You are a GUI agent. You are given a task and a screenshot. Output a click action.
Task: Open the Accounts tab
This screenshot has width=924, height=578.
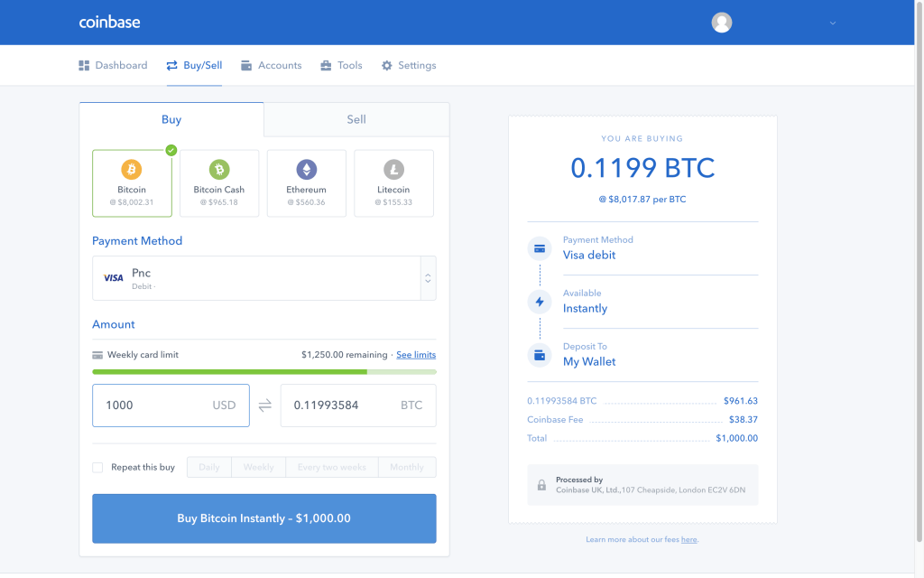pos(271,65)
